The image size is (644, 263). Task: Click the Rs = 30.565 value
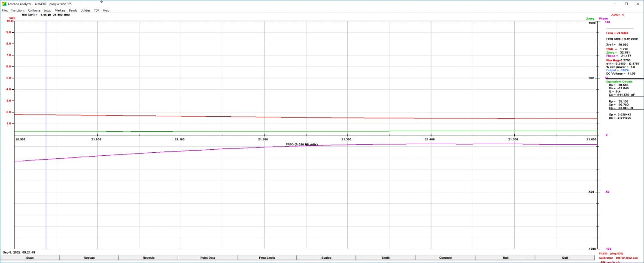[618, 85]
